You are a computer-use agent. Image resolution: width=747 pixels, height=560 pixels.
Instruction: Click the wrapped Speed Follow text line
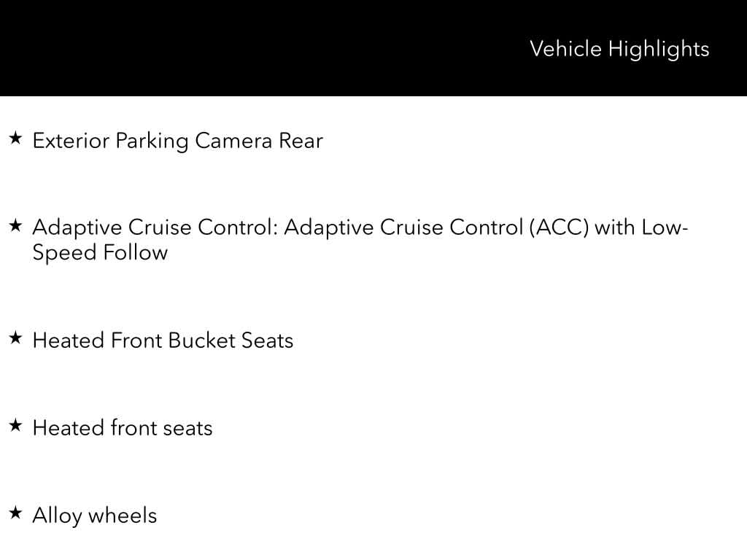click(x=100, y=253)
